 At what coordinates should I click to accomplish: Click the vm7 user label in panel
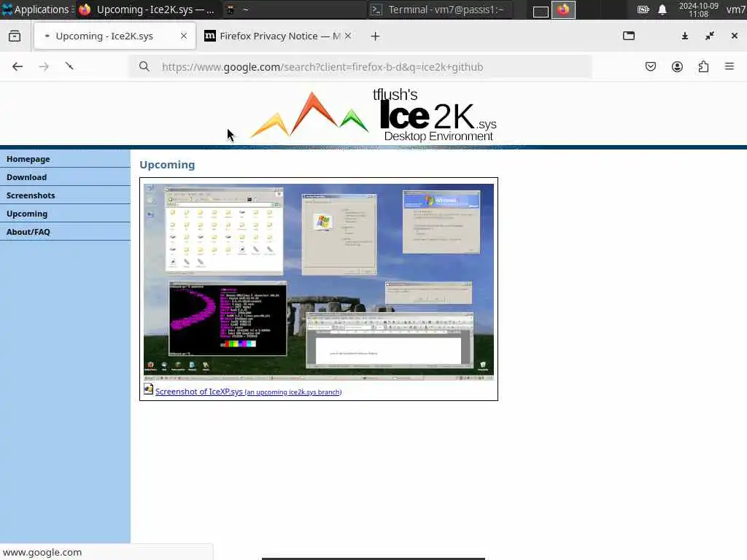coord(736,9)
